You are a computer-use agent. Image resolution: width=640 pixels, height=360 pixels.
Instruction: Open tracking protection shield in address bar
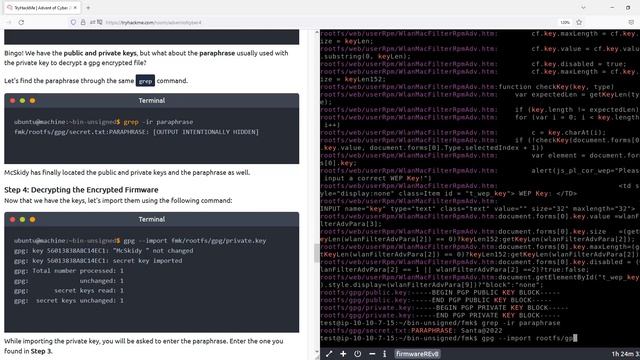click(x=73, y=22)
